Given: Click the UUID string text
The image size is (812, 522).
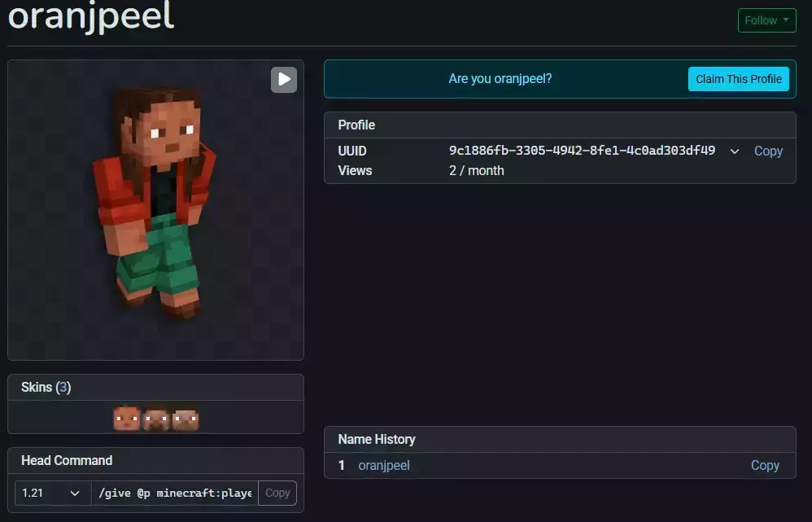Looking at the screenshot, I should [582, 151].
